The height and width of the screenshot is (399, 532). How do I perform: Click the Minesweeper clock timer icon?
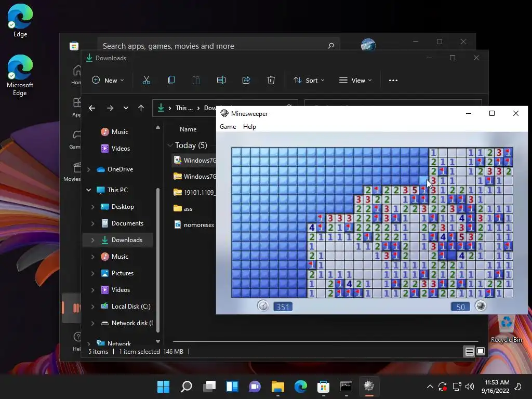point(262,305)
